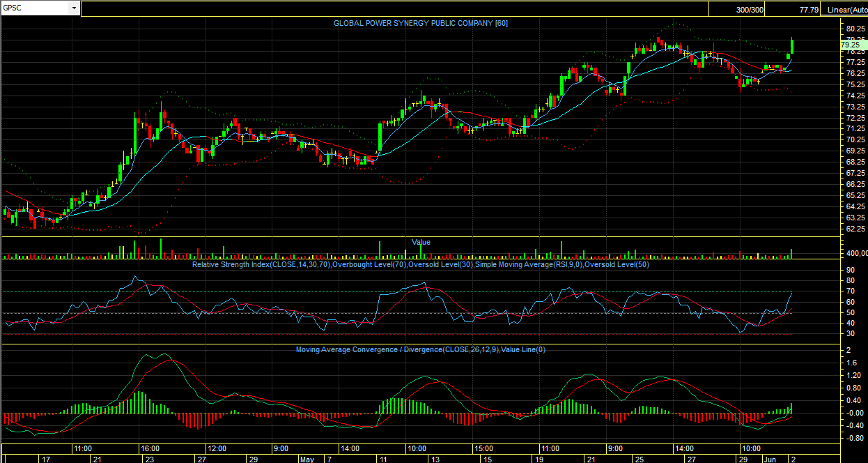Screen dimensions: 868x463
Task: Select the Value volume panel label
Action: pos(421,242)
